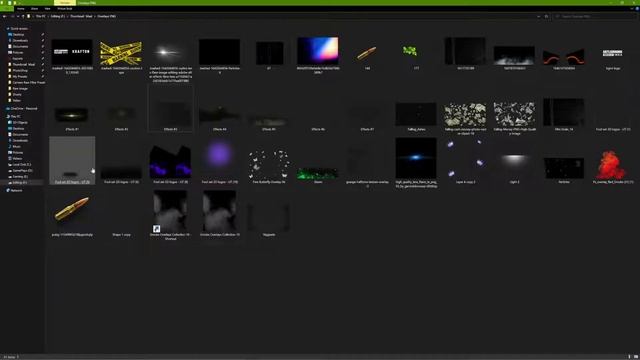Select the white butterflies overlay thumbnail
The width and height of the screenshot is (640, 360).
click(x=269, y=164)
